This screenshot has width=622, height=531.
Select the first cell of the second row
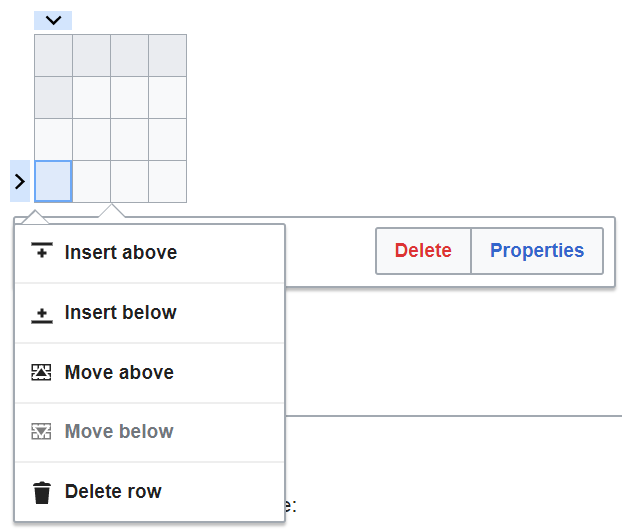click(53, 97)
